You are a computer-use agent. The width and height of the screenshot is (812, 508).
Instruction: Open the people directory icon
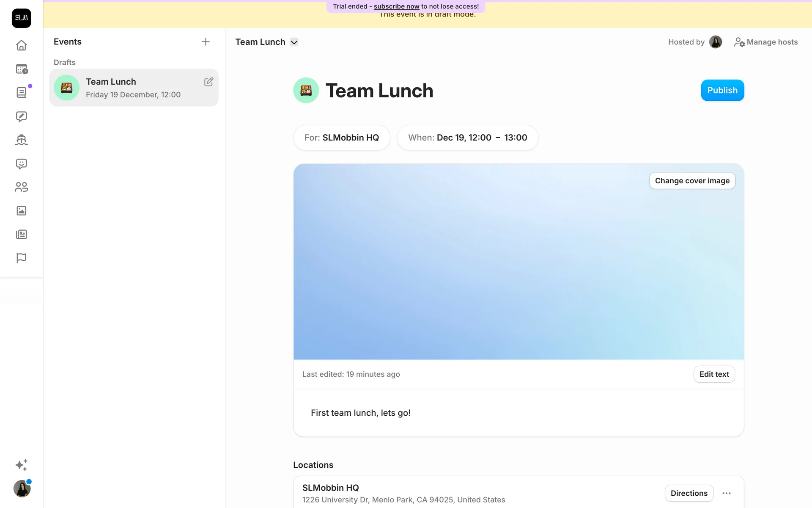[x=21, y=187]
